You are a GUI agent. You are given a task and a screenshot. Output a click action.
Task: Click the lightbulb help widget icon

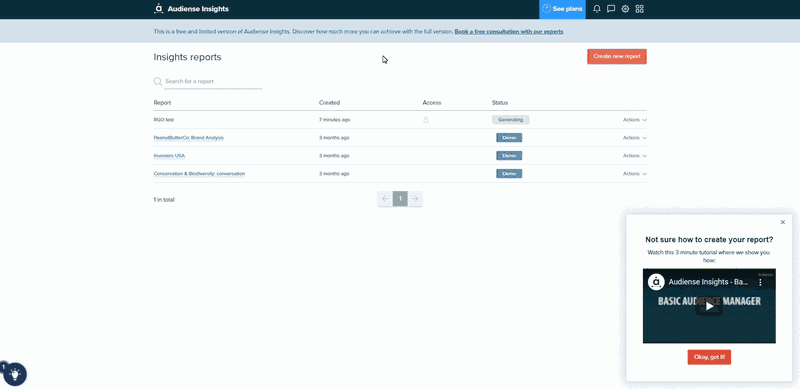[15, 374]
